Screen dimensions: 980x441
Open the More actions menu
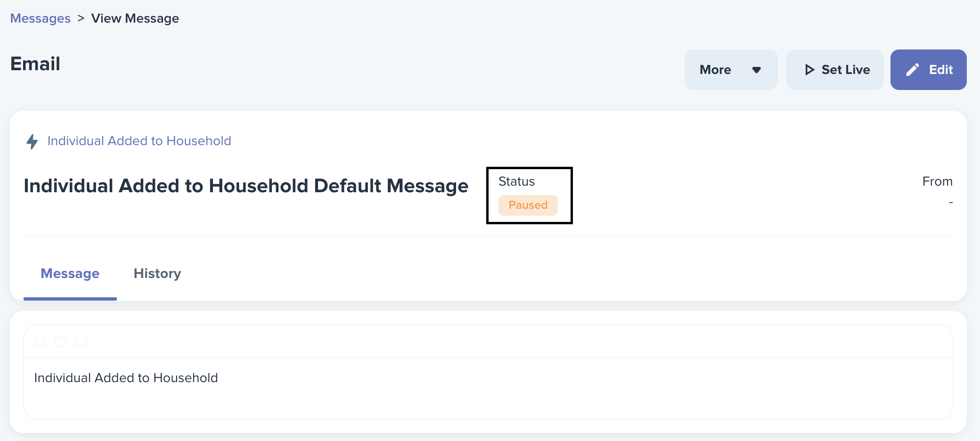(x=731, y=70)
